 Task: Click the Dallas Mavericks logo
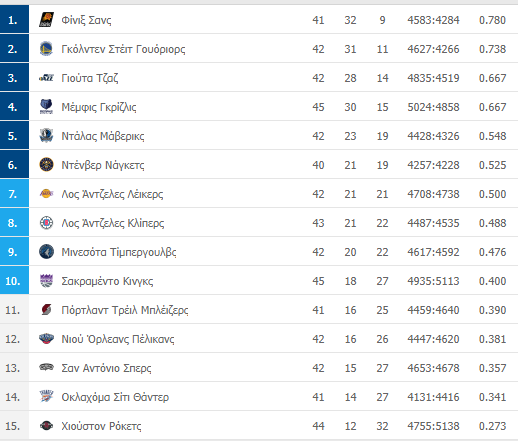pyautogui.click(x=46, y=136)
